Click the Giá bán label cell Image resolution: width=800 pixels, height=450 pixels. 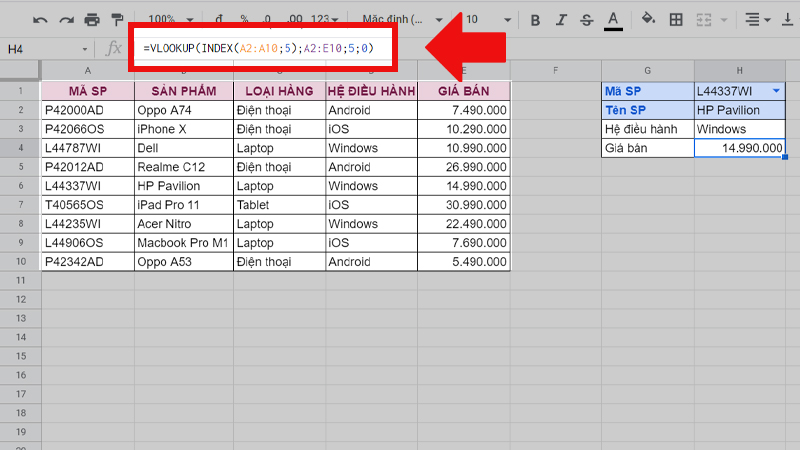[x=647, y=148]
